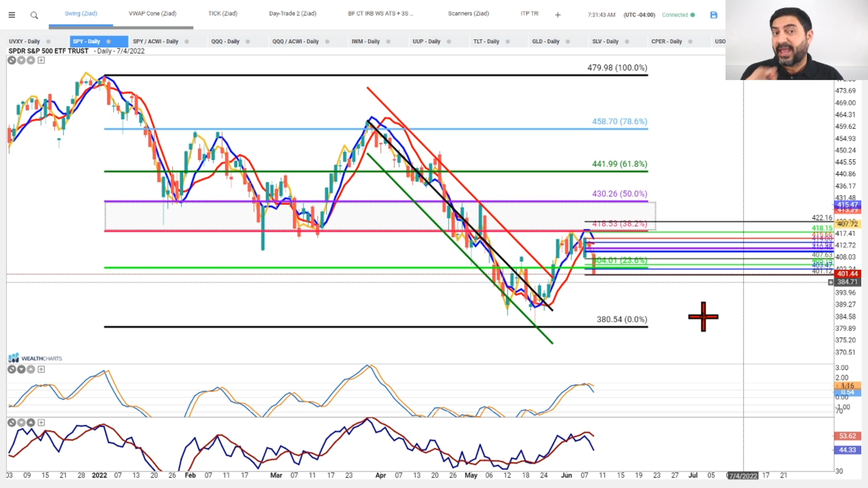
Task: Maximize the bottom indicator panel
Action: (41, 422)
